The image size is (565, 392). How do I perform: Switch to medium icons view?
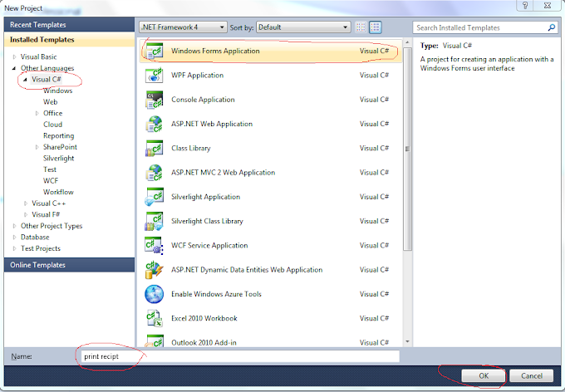tap(376, 27)
